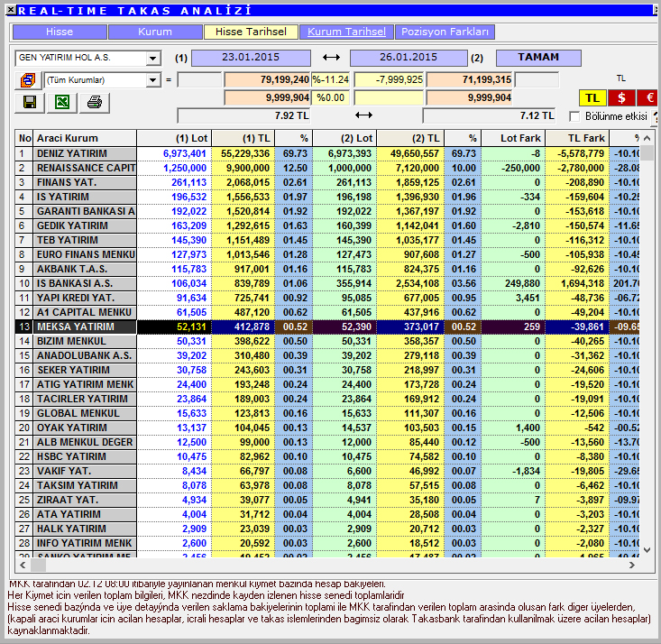The height and width of the screenshot is (644, 661).
Task: Click the 7.12 TL price field
Action: (x=489, y=115)
